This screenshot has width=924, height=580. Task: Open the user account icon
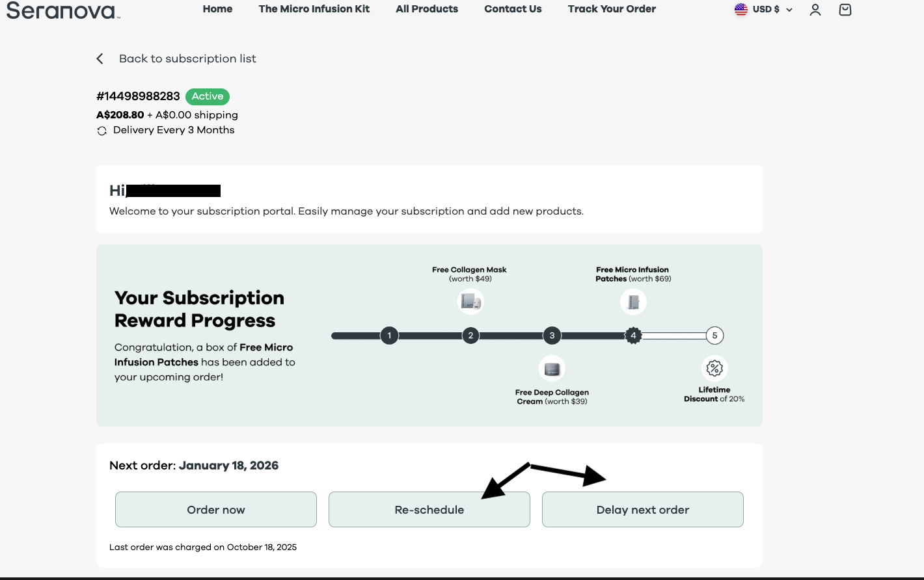(815, 10)
